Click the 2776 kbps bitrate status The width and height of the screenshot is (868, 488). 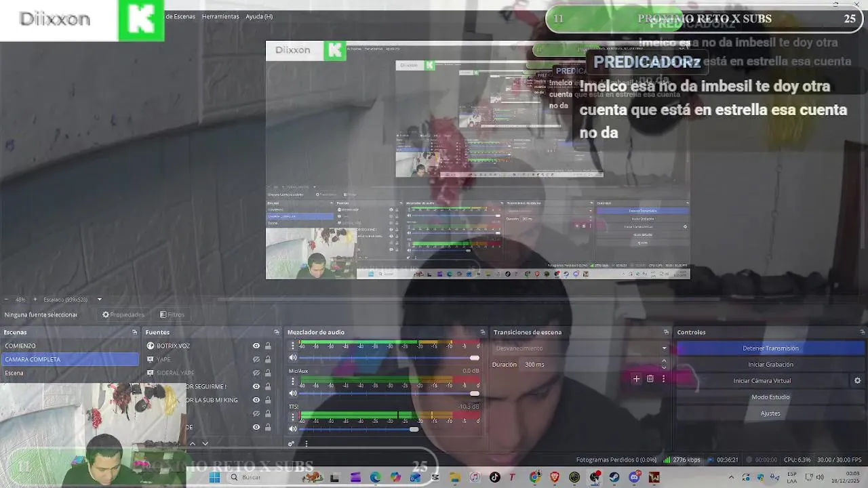point(682,460)
